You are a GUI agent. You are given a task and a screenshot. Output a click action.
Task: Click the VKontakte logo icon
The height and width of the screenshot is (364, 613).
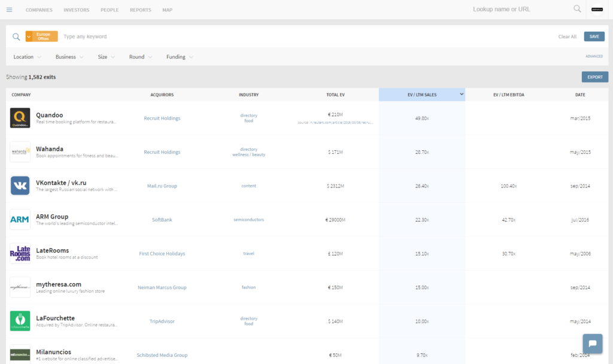pos(20,186)
